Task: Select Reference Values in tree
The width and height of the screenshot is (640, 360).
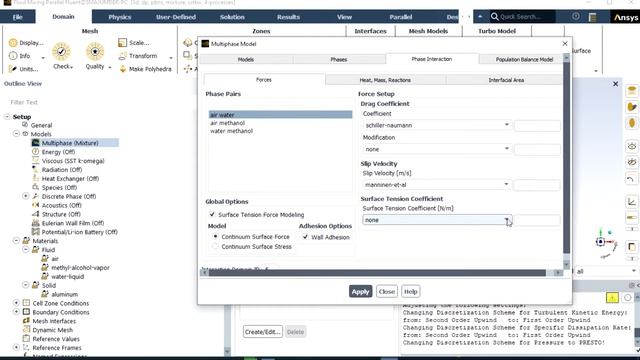Action: [56, 339]
